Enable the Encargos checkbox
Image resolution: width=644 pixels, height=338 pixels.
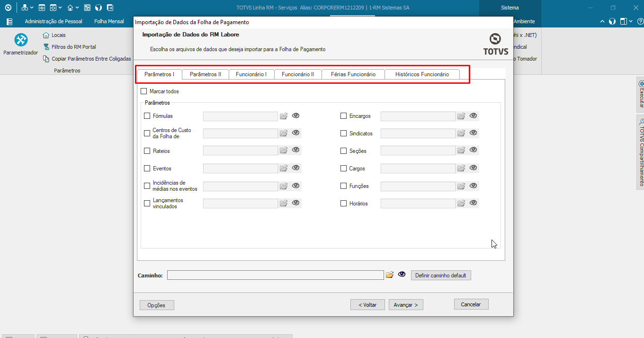pos(344,116)
